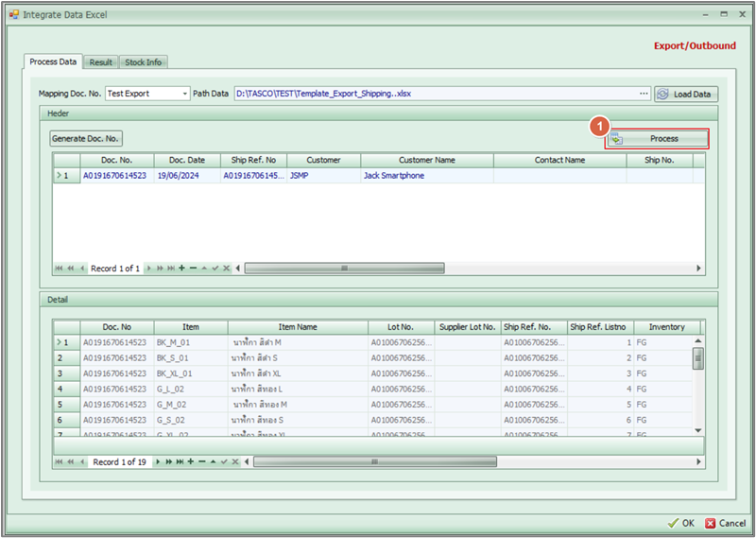Sort by the Customer Name column header
The height and width of the screenshot is (538, 756).
pos(426,161)
